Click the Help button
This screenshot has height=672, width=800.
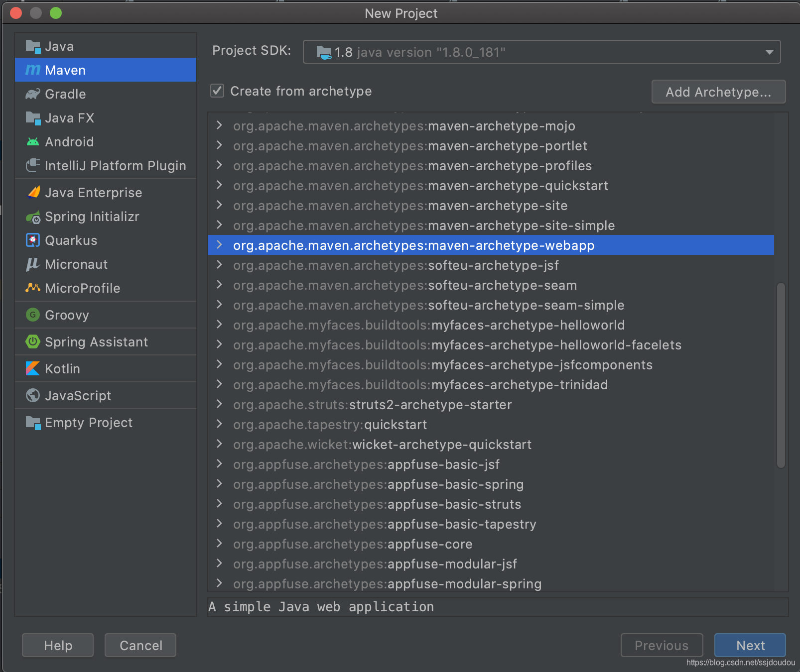point(58,645)
